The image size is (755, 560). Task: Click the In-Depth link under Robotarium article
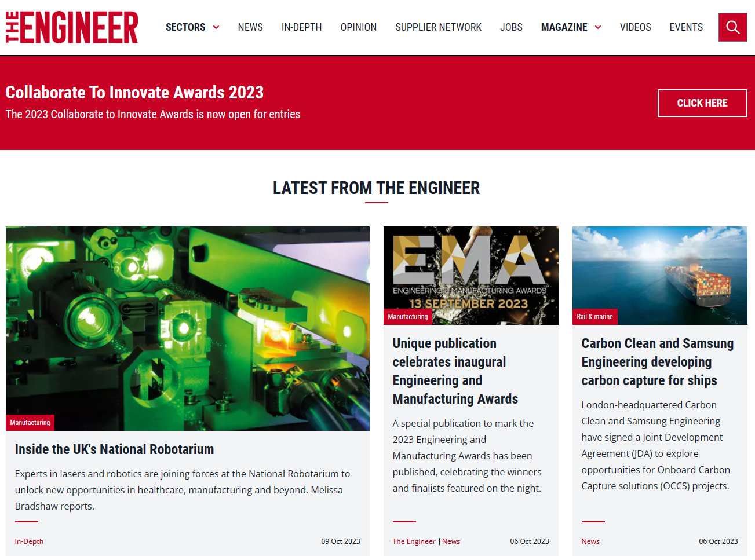click(29, 541)
